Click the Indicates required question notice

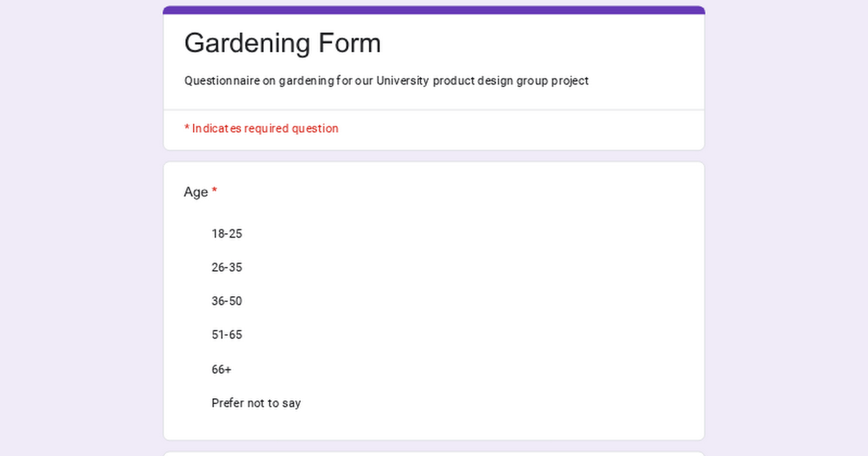pyautogui.click(x=265, y=129)
